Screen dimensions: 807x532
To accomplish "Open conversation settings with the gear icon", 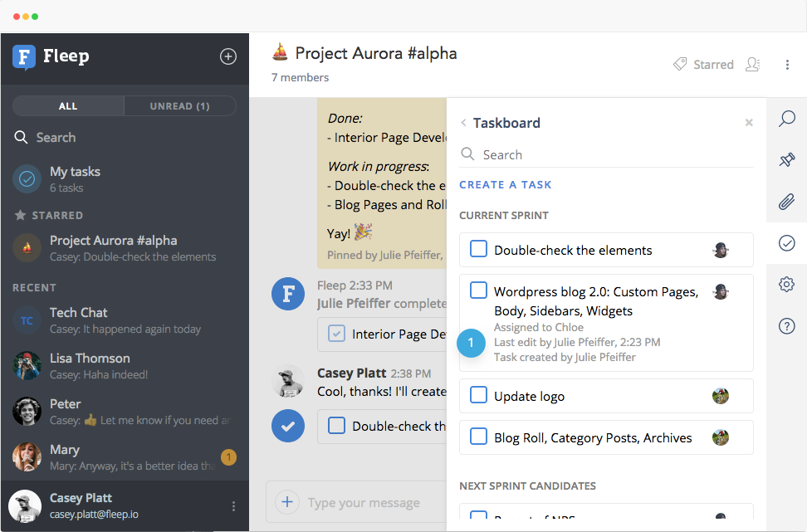I will click(x=786, y=284).
